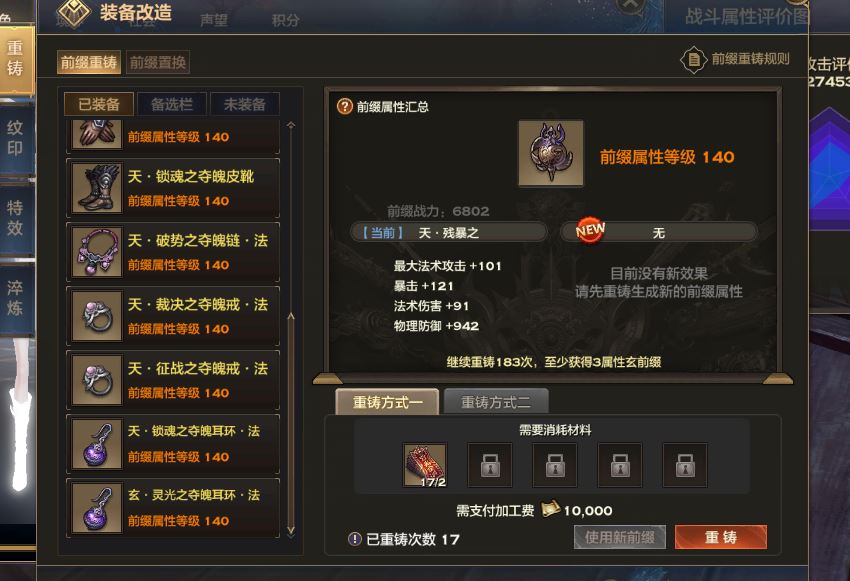Viewport: 850px width, 581px height.
Task: Click the 前缀属性汇总 question mark icon
Action: click(x=345, y=106)
